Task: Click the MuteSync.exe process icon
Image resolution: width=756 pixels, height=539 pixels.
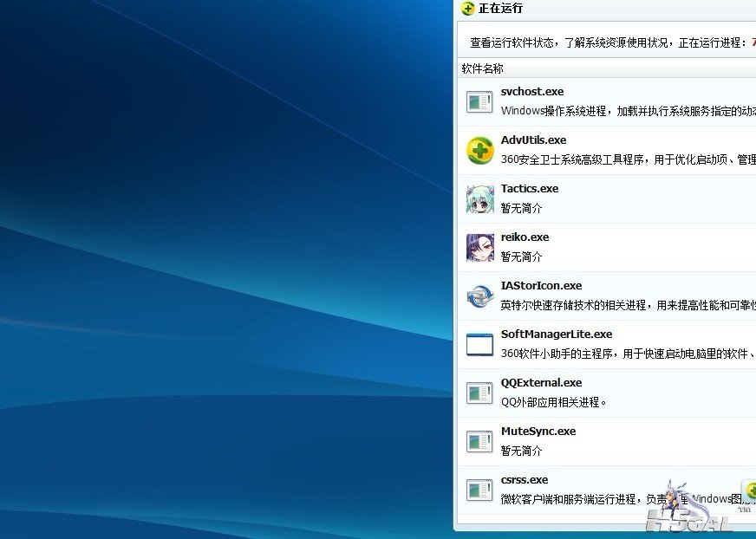Action: click(x=479, y=441)
